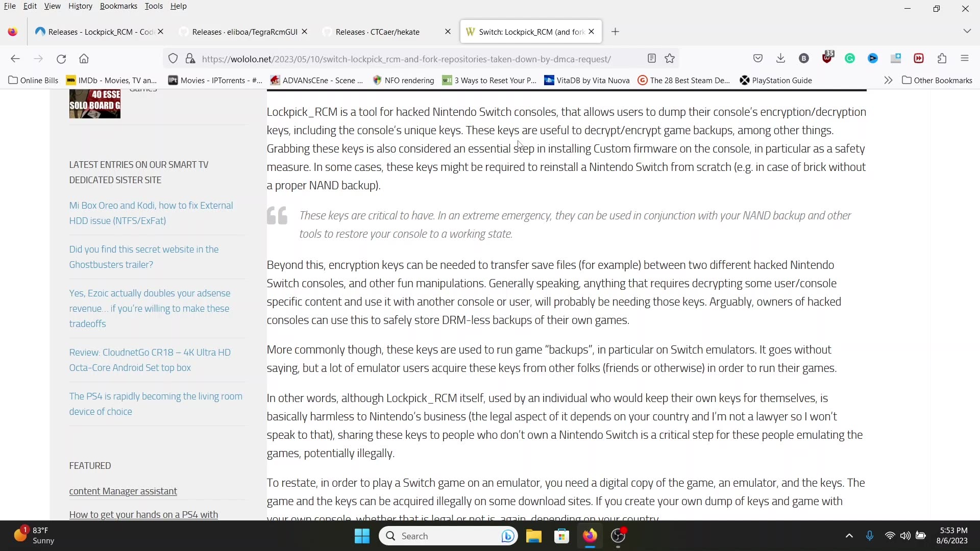Open the Bookmarks menu
This screenshot has height=551, width=980.
click(x=118, y=6)
